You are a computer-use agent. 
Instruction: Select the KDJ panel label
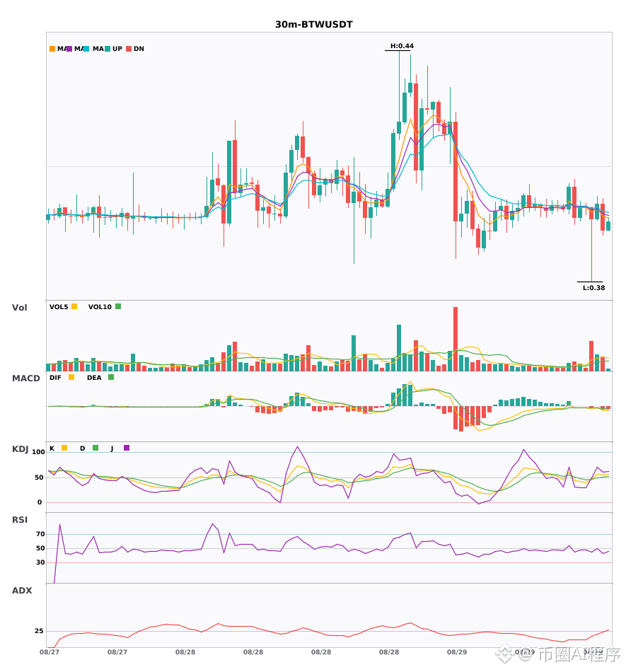[20, 449]
